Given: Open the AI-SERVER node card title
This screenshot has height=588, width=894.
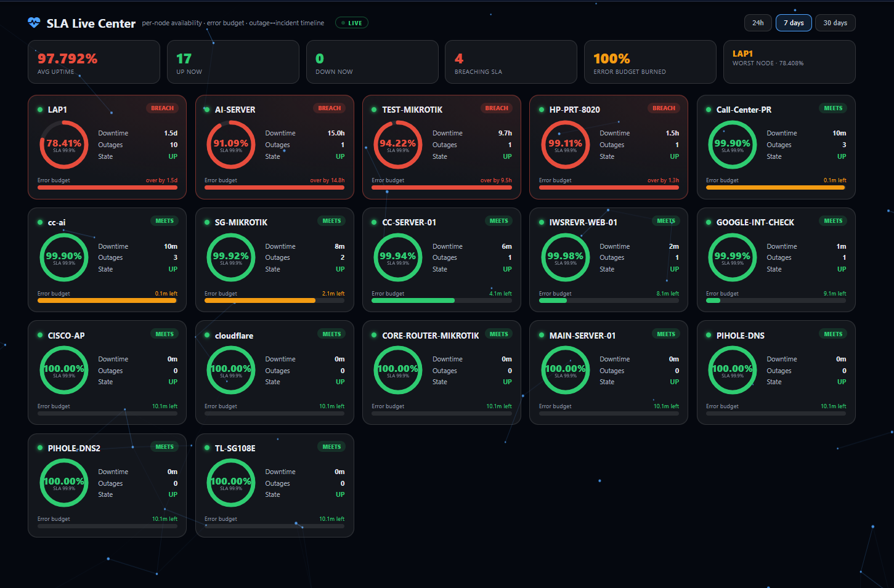Looking at the screenshot, I should click(235, 110).
